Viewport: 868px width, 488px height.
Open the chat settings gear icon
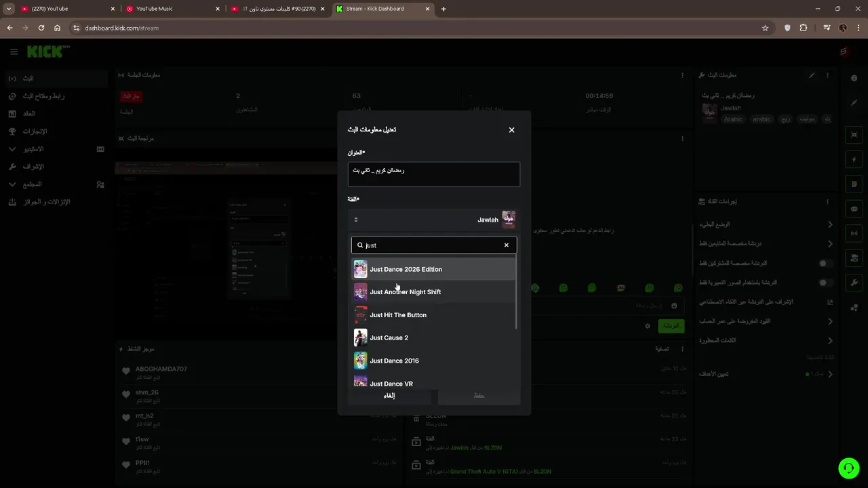click(648, 326)
